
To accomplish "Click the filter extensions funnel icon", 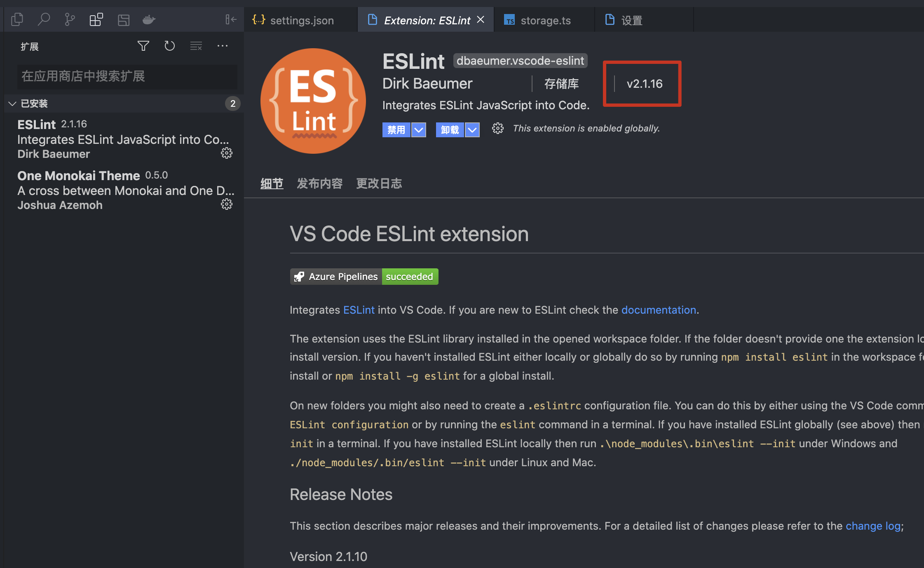I will click(x=143, y=46).
